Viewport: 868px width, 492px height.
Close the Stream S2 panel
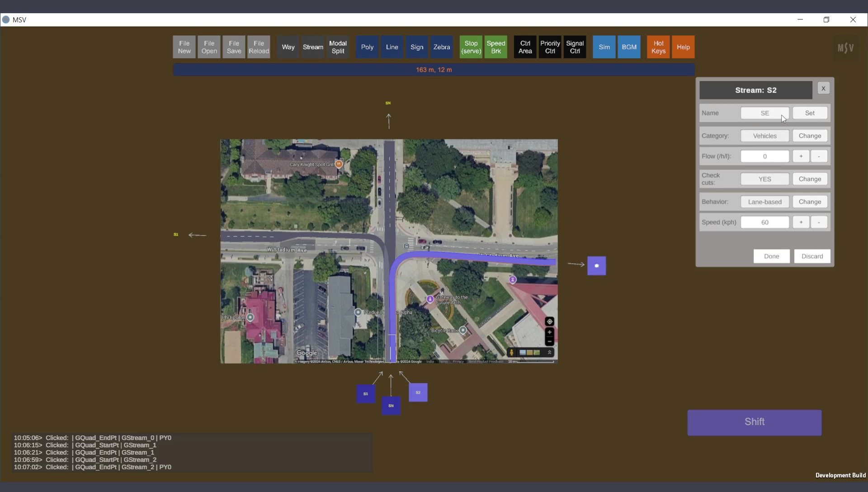(x=823, y=89)
